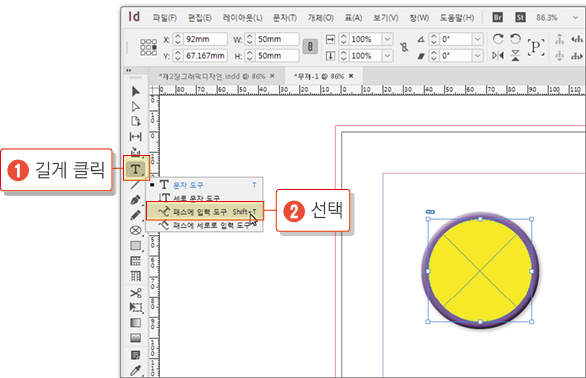Toggle the constrain width and height link
Image resolution: width=586 pixels, height=378 pixels.
point(310,47)
